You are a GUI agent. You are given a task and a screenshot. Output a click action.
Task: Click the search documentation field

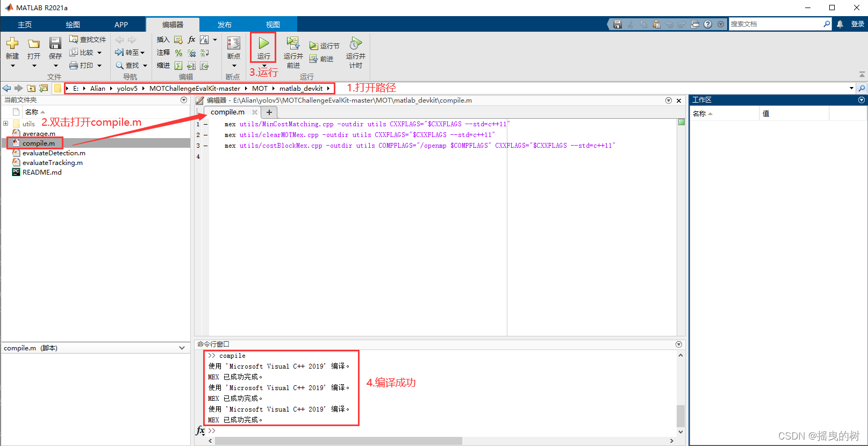pos(776,24)
